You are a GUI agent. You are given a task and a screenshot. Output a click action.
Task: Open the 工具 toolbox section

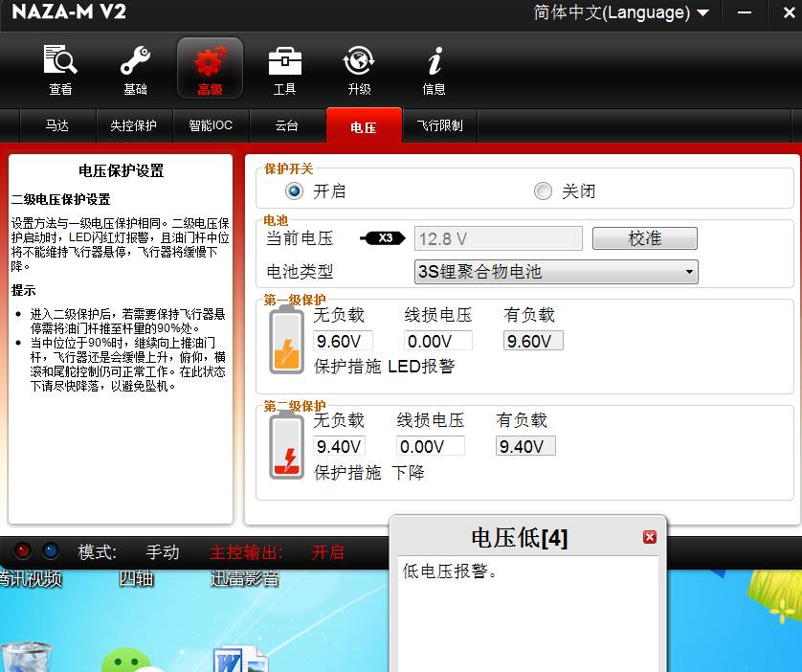[285, 70]
